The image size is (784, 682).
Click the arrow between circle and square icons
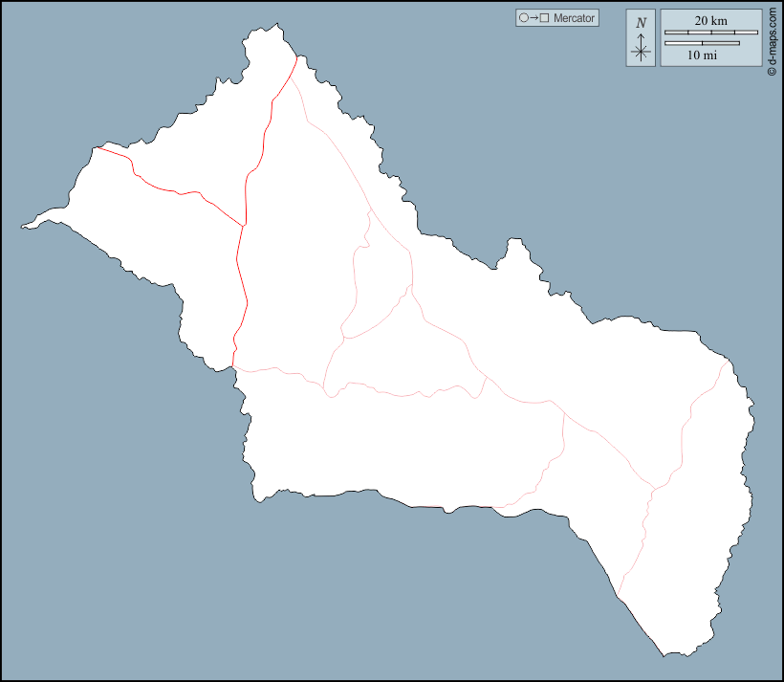click(534, 18)
